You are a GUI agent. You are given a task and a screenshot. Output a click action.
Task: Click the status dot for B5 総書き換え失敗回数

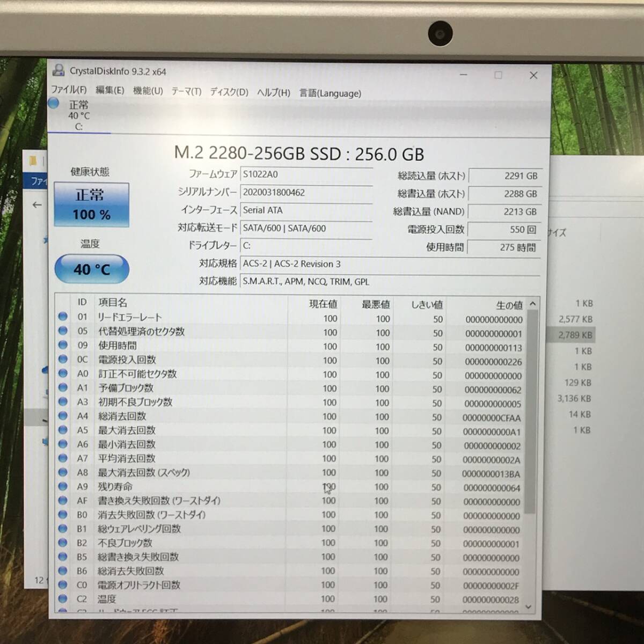click(63, 557)
